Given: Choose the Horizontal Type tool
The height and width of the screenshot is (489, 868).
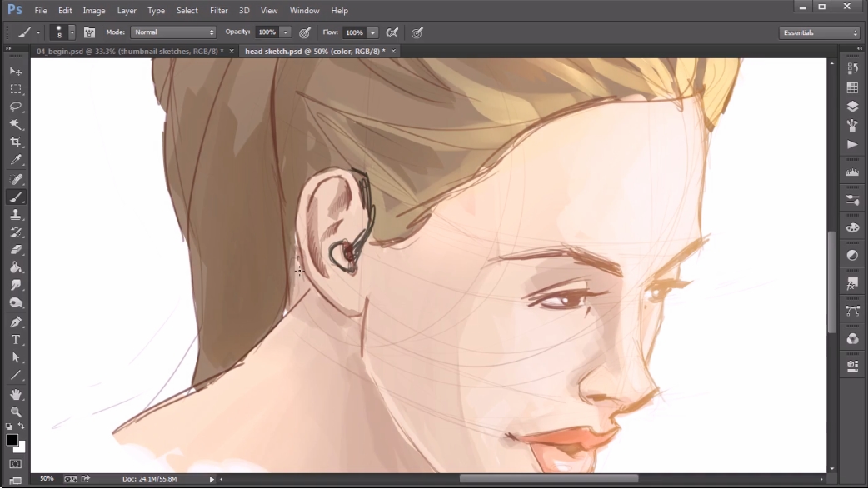Looking at the screenshot, I should click(16, 340).
